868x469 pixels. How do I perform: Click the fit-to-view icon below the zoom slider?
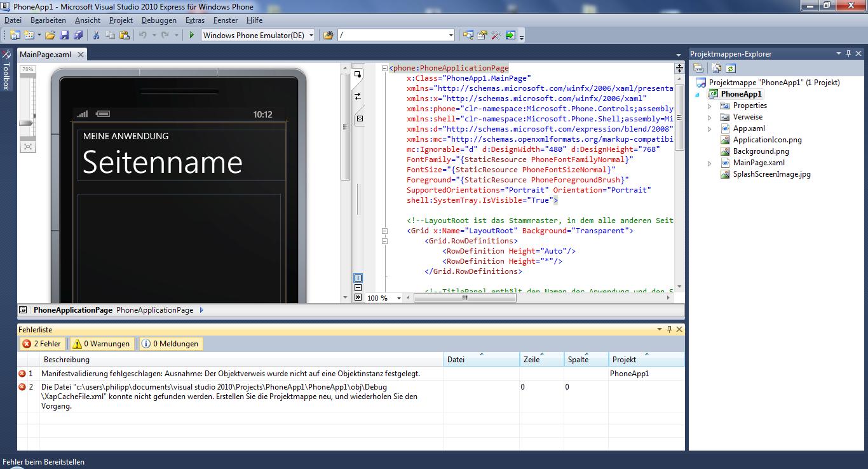pos(27,146)
